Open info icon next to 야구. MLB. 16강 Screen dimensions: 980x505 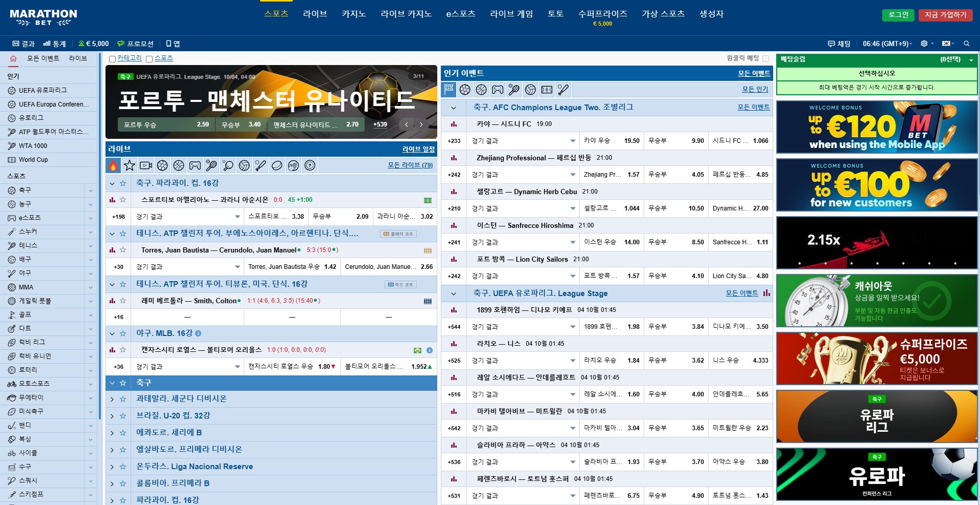(198, 333)
